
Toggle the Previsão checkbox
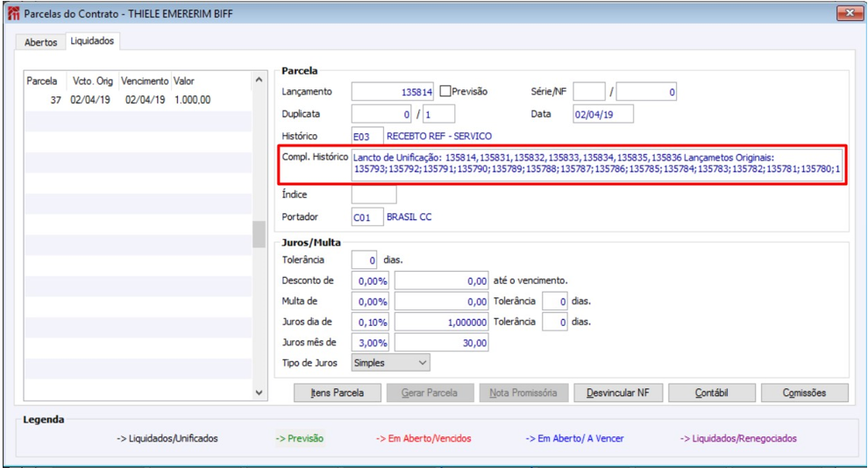[x=445, y=91]
